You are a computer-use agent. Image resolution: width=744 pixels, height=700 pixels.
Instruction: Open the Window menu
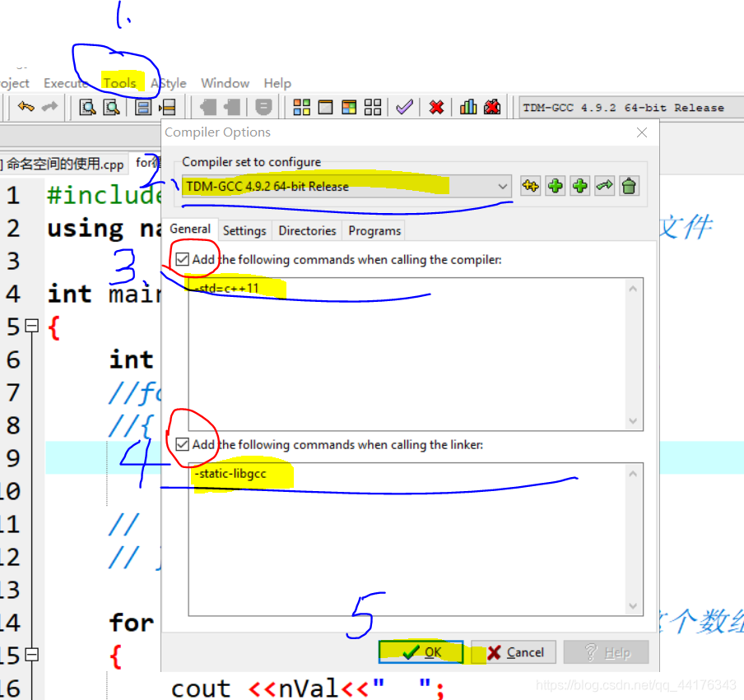tap(225, 83)
